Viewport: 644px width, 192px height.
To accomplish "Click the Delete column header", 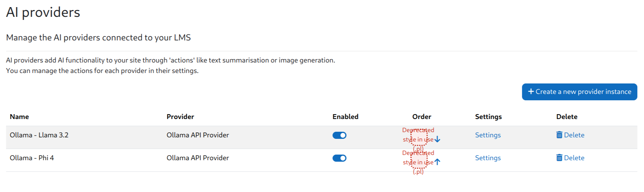I will tap(567, 117).
